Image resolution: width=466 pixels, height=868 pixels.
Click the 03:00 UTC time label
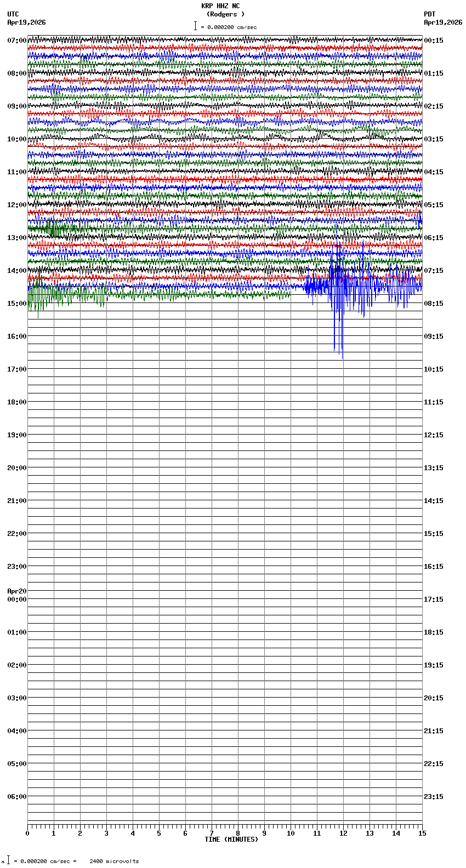point(17,698)
